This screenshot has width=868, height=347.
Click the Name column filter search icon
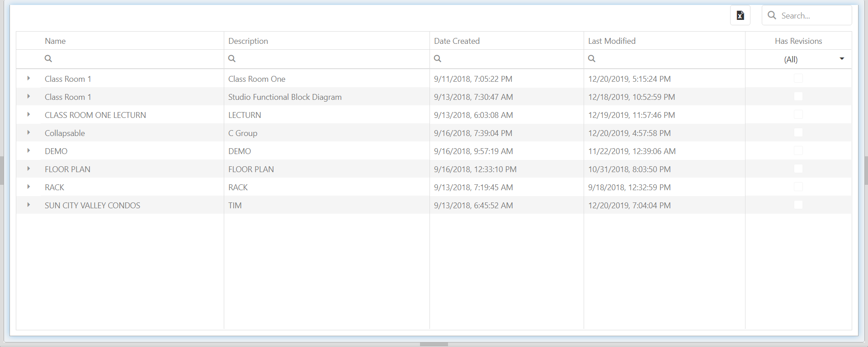(48, 59)
